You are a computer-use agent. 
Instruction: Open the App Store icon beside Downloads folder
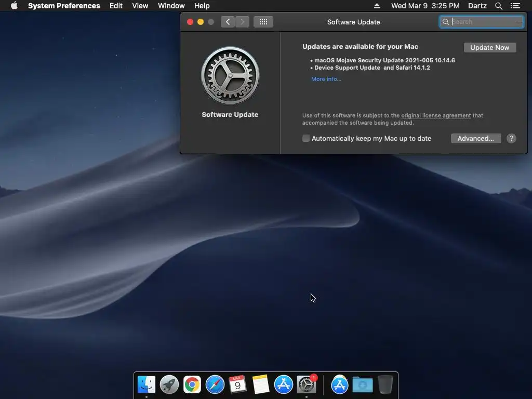tap(340, 385)
